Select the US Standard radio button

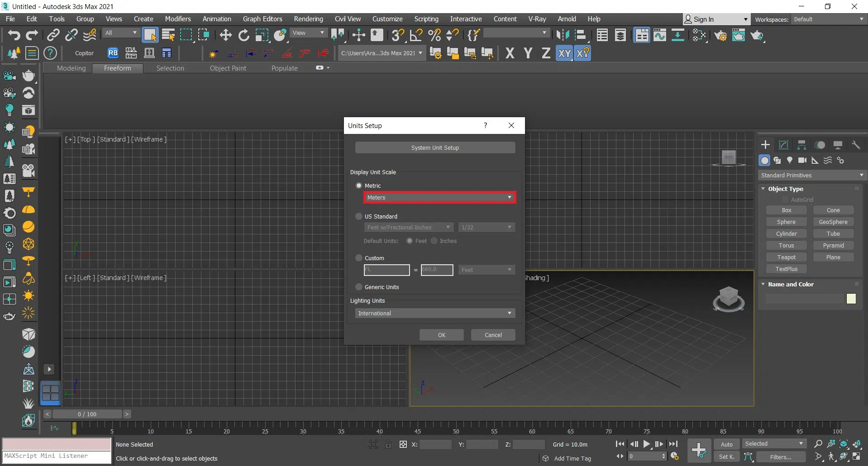[359, 216]
